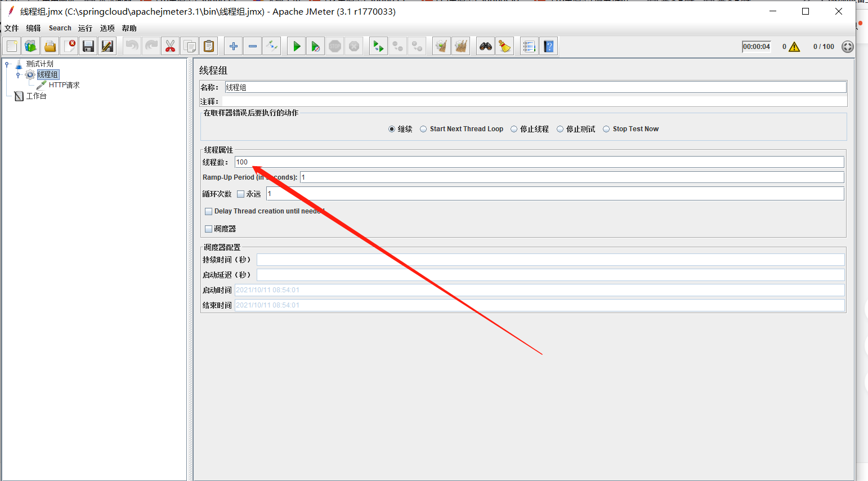
Task: Click the 0 / 100 thread counter
Action: coord(824,47)
